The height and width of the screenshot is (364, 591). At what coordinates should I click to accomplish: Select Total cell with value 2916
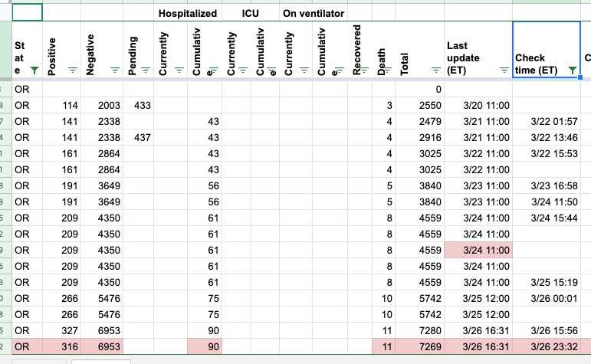(420, 137)
